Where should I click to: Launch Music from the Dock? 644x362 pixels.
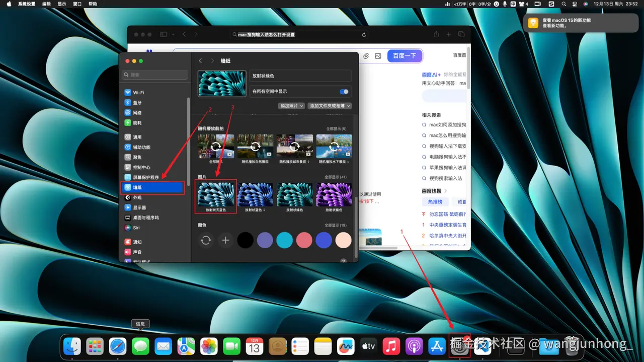[x=391, y=346]
